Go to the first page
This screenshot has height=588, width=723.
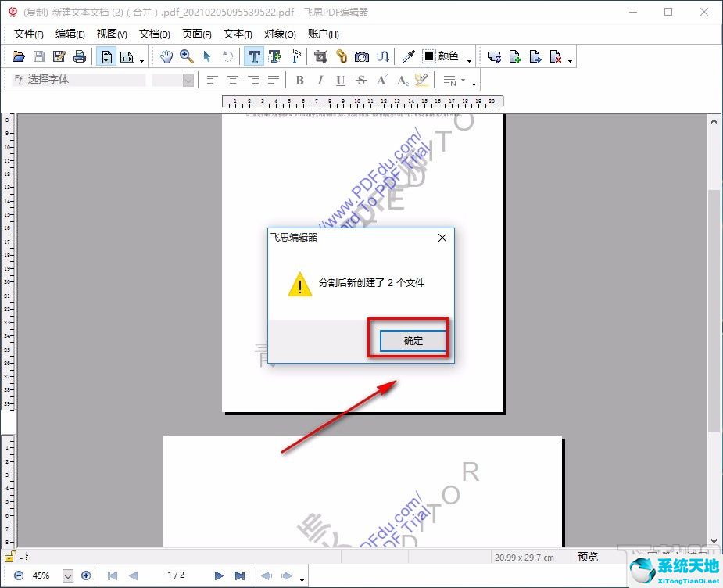coord(112,575)
